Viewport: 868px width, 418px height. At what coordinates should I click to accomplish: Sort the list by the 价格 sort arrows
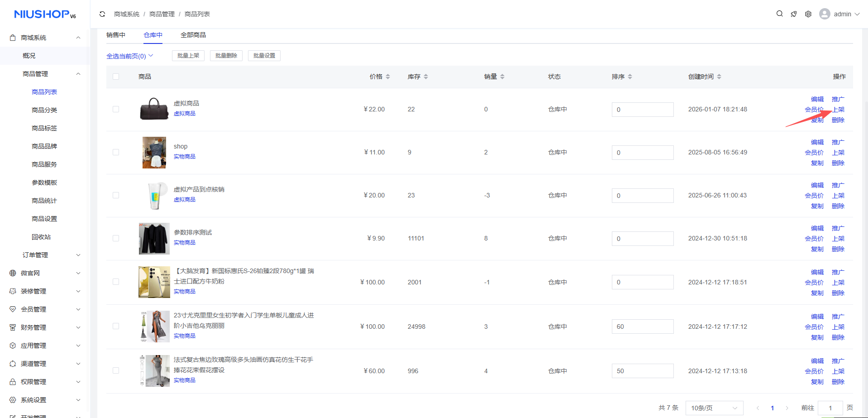[388, 77]
